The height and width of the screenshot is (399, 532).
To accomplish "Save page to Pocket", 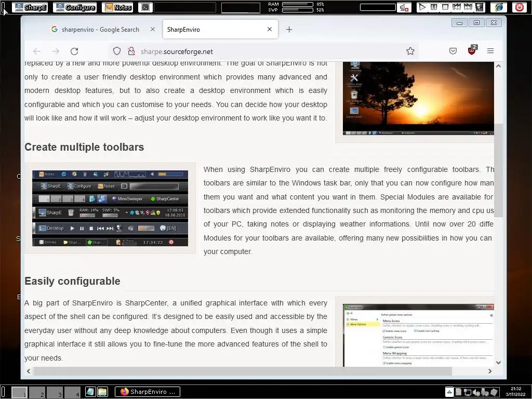I will click(x=453, y=51).
